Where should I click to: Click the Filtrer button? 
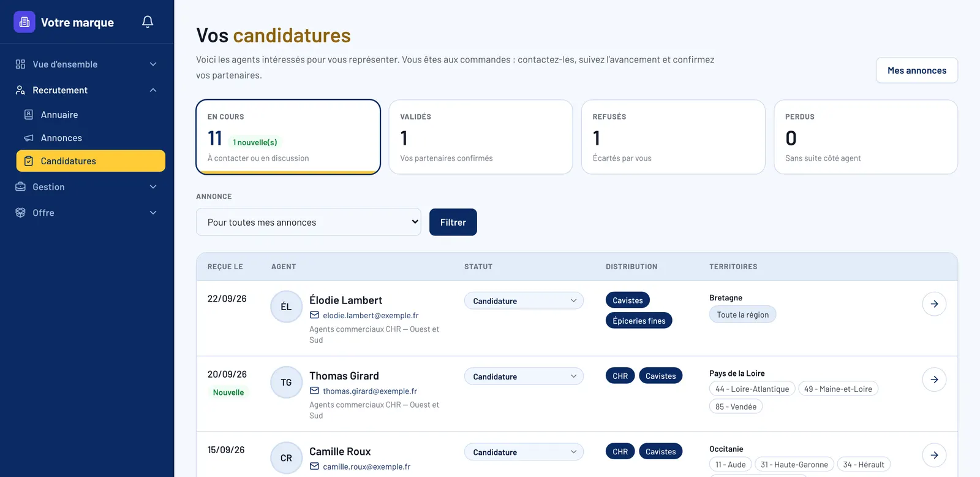pyautogui.click(x=453, y=222)
